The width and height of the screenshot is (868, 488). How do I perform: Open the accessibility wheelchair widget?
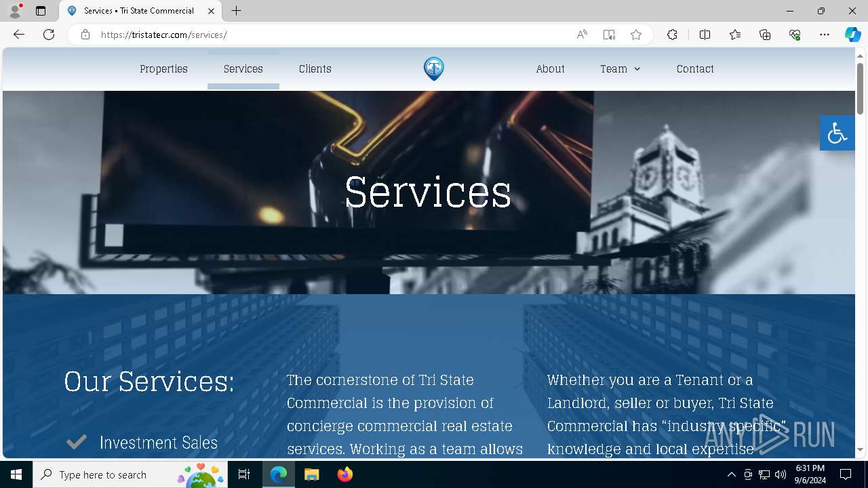click(x=837, y=133)
